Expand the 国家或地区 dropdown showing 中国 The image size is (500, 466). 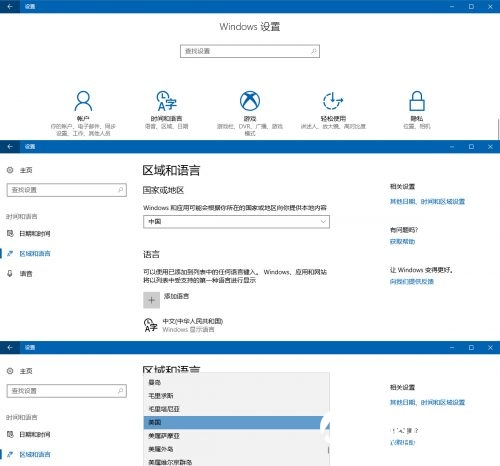coord(236,222)
